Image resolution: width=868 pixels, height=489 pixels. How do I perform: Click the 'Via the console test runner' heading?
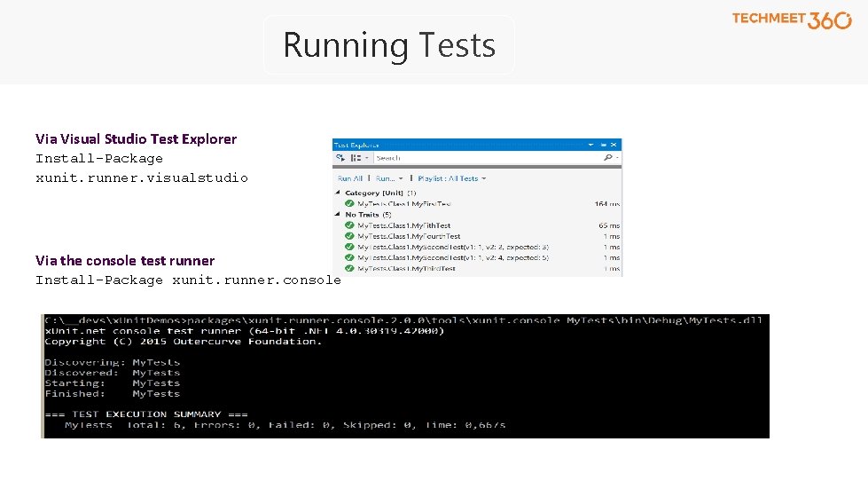125,260
